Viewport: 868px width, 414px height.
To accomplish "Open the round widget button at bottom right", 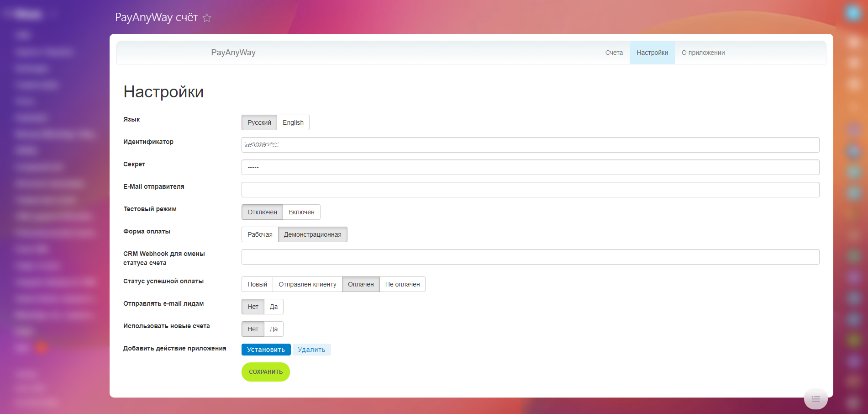I will 815,399.
